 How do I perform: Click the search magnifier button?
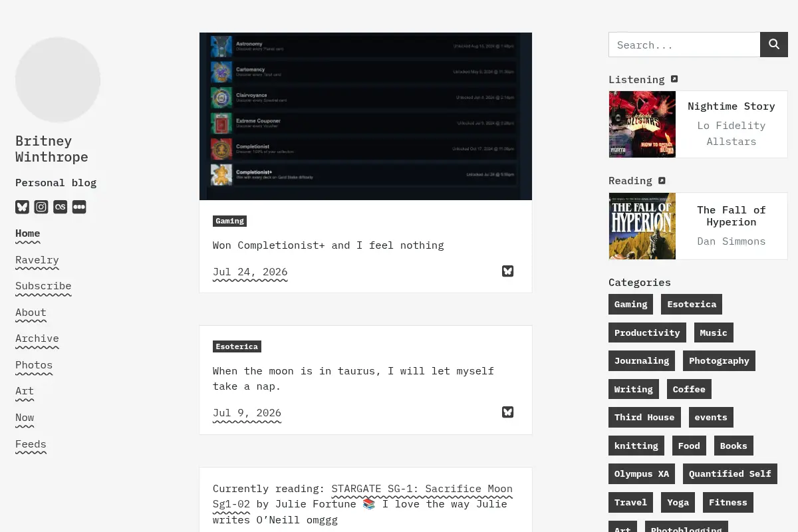[x=774, y=45]
